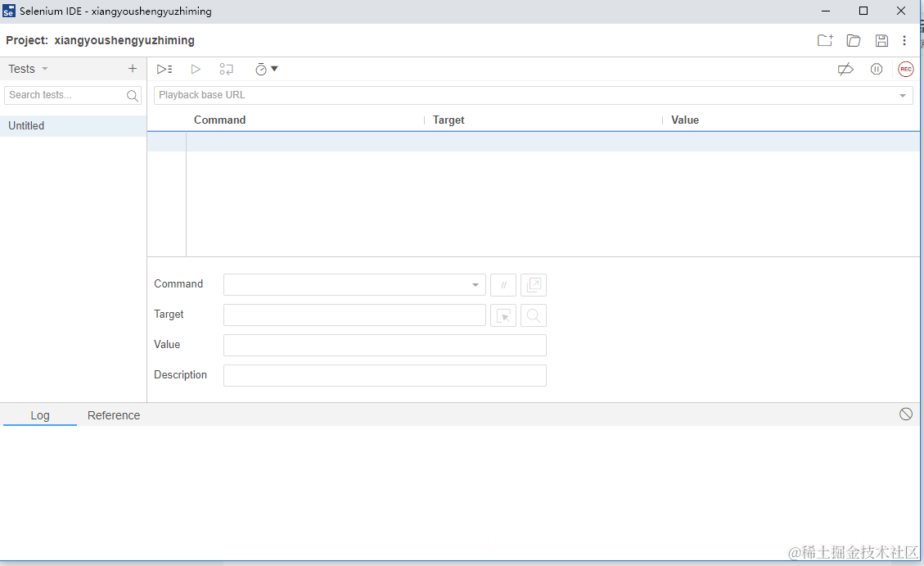Open the test execution speed control
The width and height of the screenshot is (924, 566).
pyautogui.click(x=266, y=69)
